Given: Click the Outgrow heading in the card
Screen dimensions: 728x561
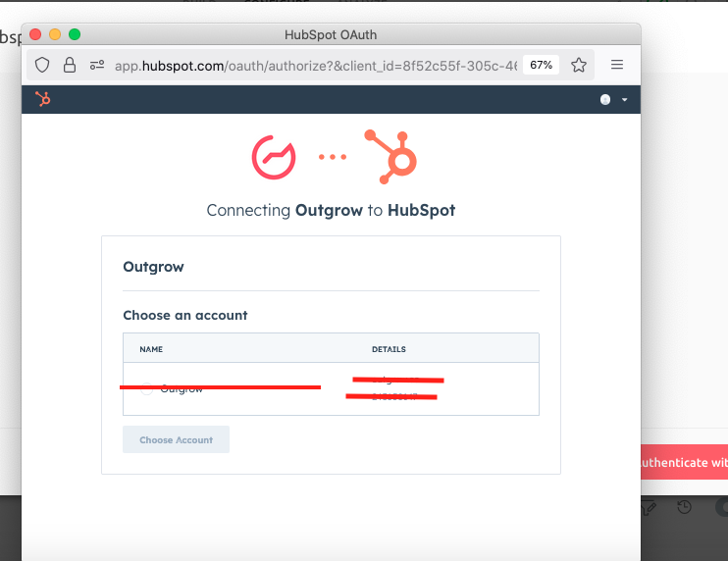Looking at the screenshot, I should tap(154, 267).
